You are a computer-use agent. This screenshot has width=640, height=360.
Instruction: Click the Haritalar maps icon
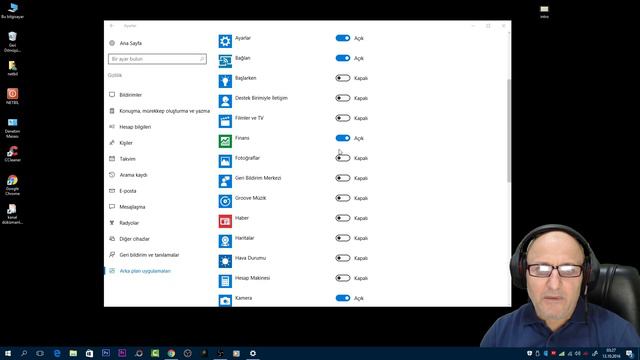click(225, 241)
